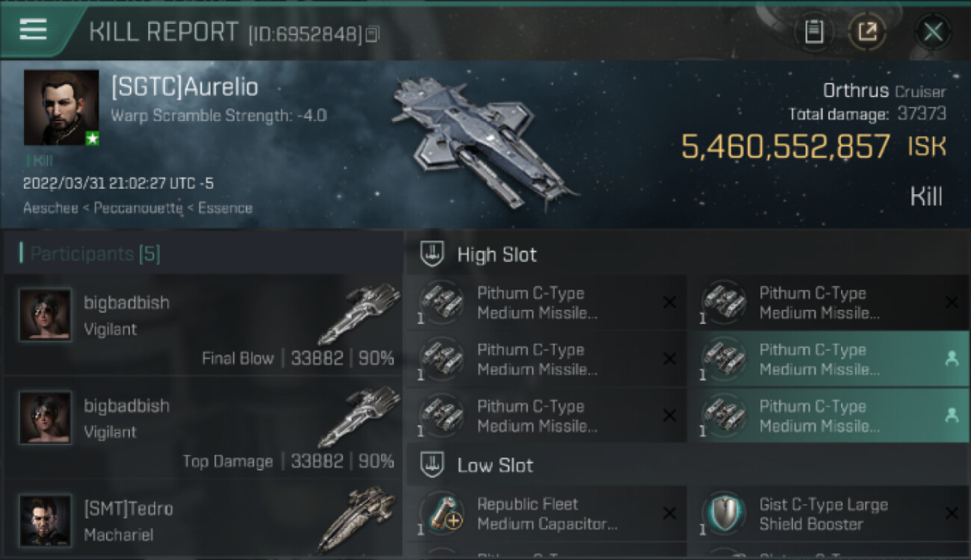Open the hamburger menu in the header
The width and height of the screenshot is (971, 560).
tap(34, 30)
